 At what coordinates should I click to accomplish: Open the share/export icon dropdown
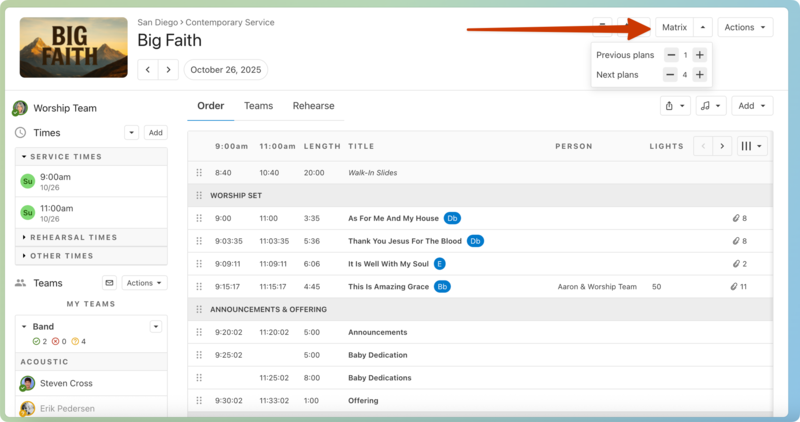click(675, 106)
